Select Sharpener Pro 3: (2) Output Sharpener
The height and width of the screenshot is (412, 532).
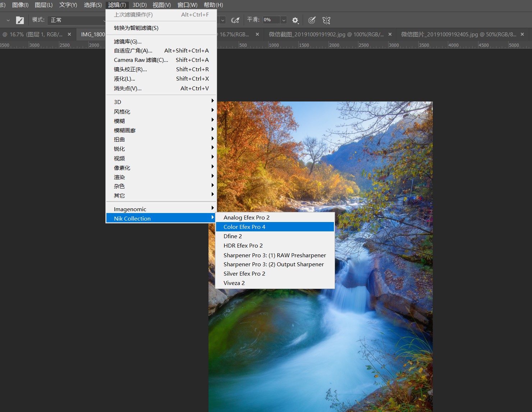[275, 264]
